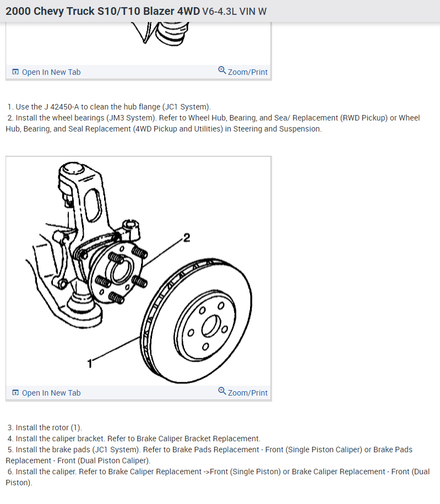
Task: Click step 1 about the J 42450-A tool
Action: (109, 107)
